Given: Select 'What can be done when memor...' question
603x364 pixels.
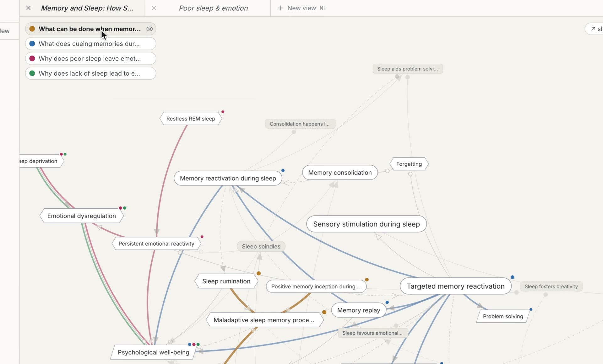Looking at the screenshot, I should pyautogui.click(x=90, y=29).
